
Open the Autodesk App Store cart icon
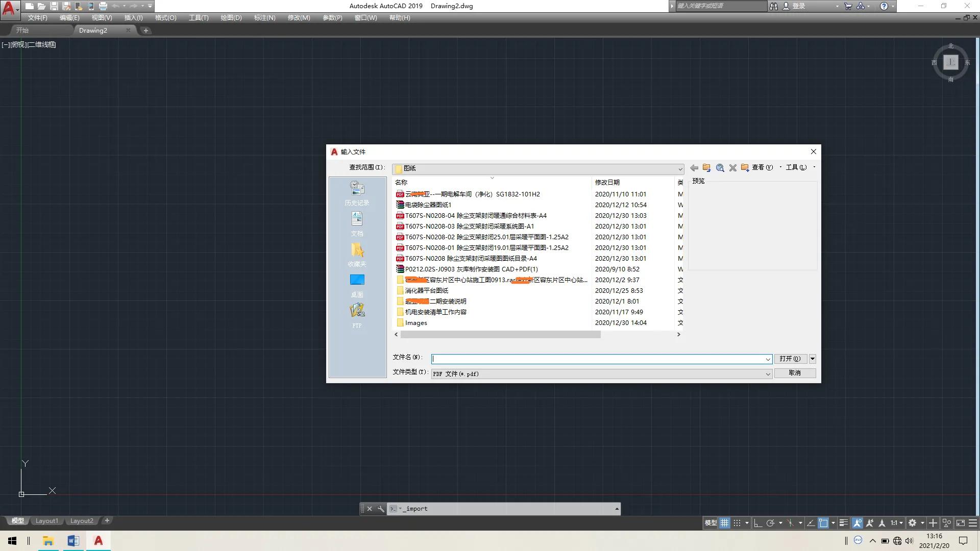(848, 6)
